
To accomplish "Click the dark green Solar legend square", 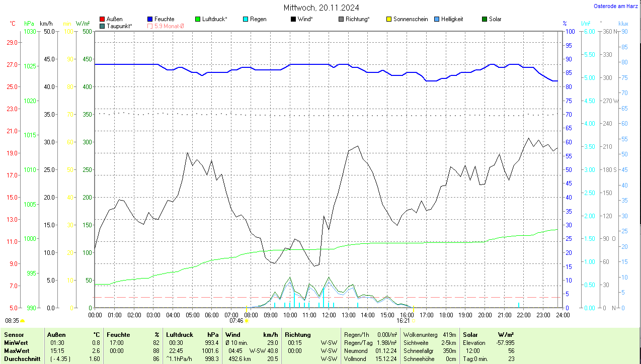I will (x=485, y=19).
